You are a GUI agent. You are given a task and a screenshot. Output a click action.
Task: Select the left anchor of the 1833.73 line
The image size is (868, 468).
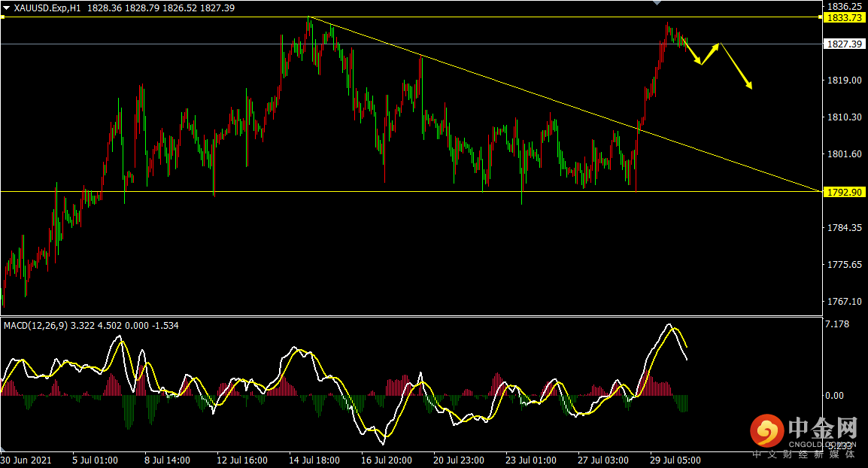coord(2,17)
